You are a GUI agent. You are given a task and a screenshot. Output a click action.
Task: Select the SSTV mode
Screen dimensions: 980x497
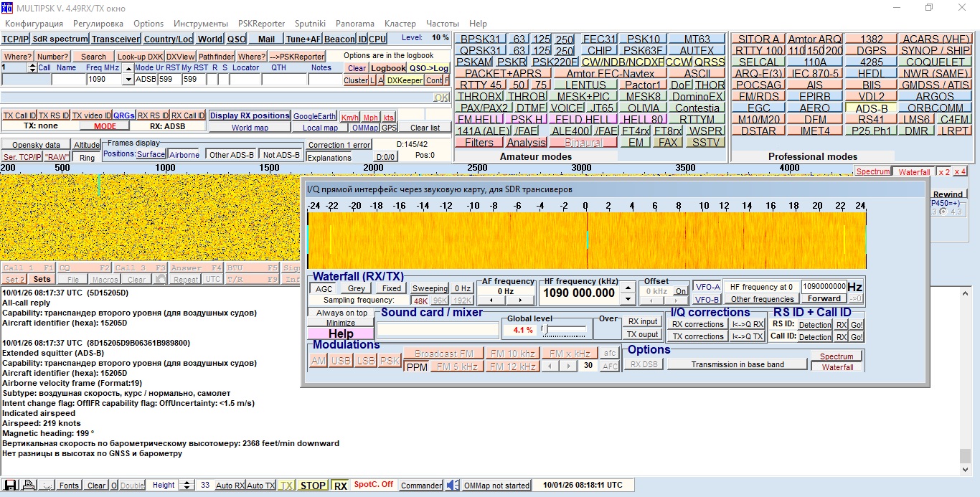pyautogui.click(x=705, y=142)
